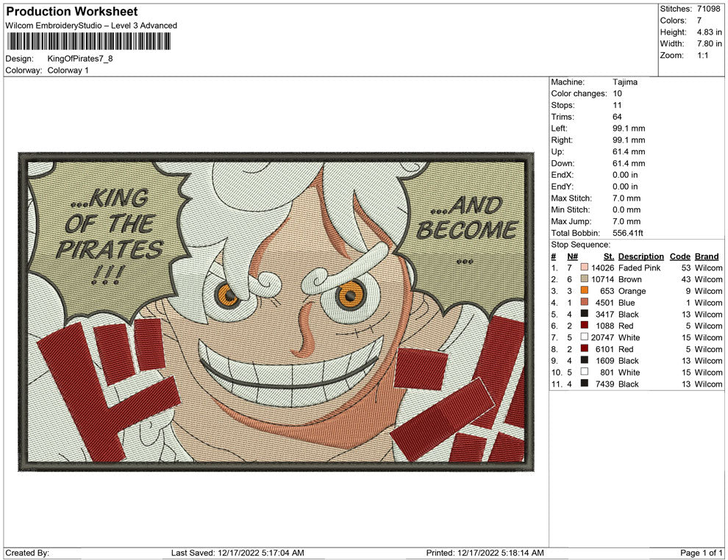Viewport: 728px width, 560px height.
Task: Click the design barcode image
Action: pyautogui.click(x=88, y=40)
